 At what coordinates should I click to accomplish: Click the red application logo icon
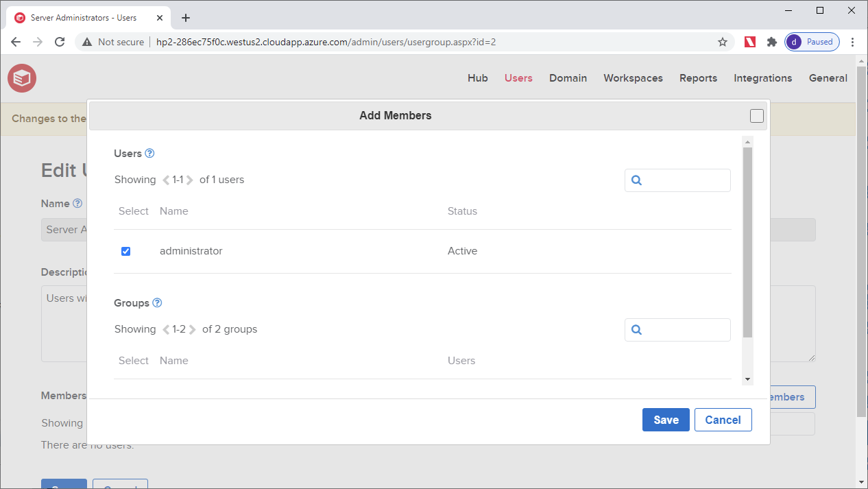click(21, 77)
